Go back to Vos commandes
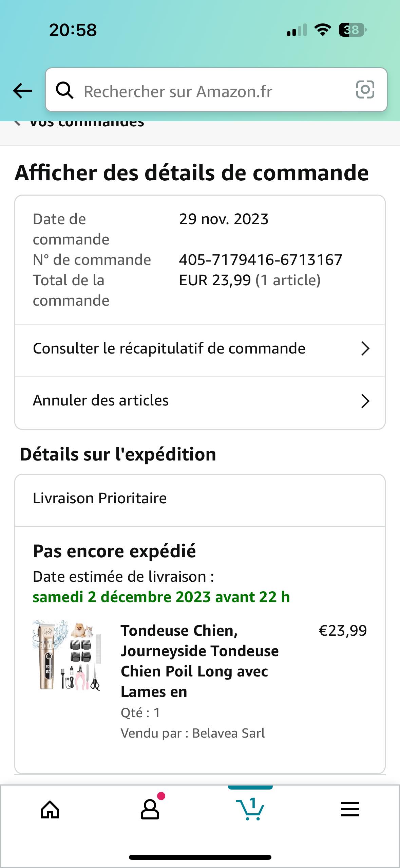The image size is (400, 868). coord(86,123)
